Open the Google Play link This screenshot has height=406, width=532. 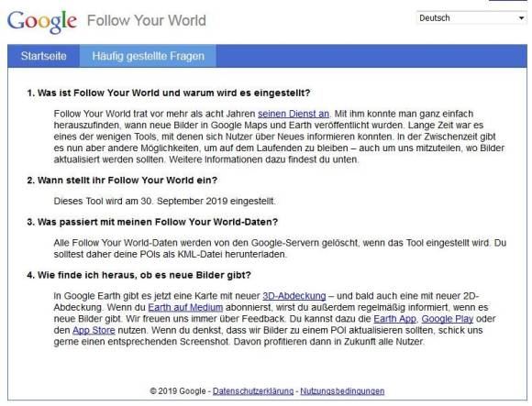pos(448,319)
